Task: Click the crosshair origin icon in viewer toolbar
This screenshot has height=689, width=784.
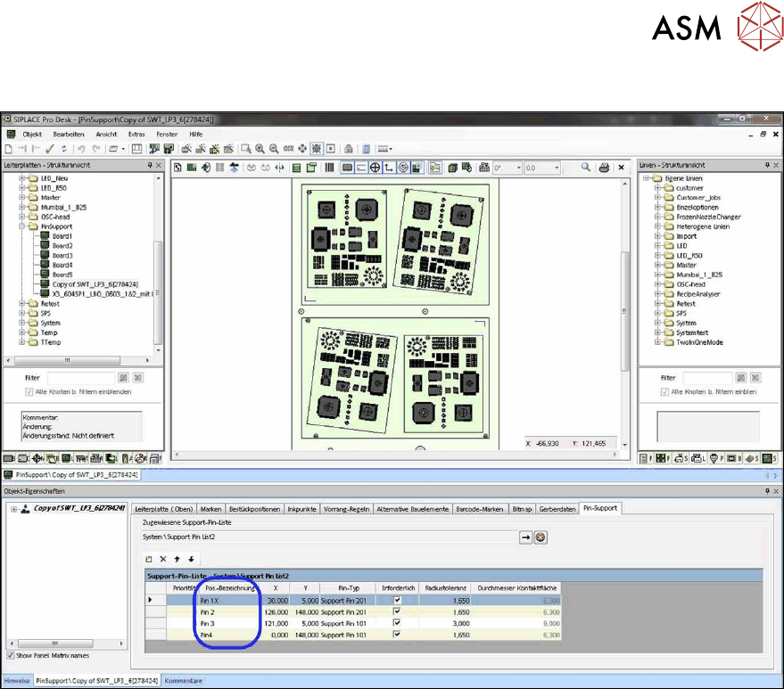Action: (x=375, y=168)
